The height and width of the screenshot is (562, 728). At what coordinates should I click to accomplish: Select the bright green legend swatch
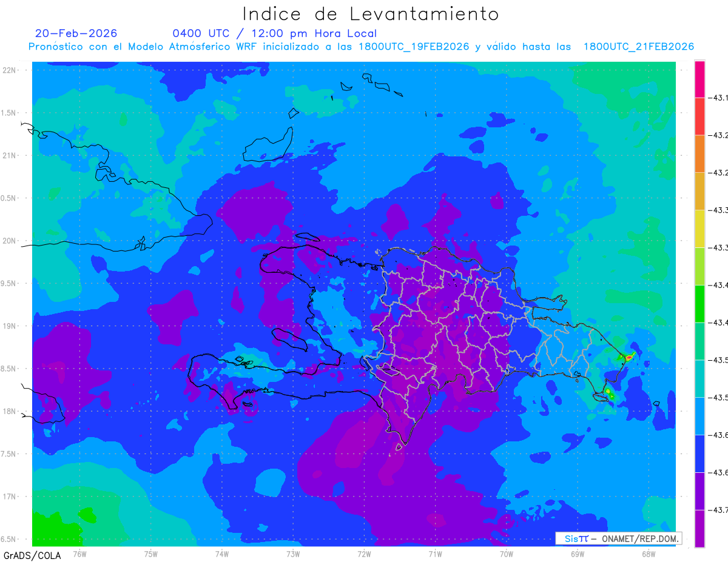699,303
